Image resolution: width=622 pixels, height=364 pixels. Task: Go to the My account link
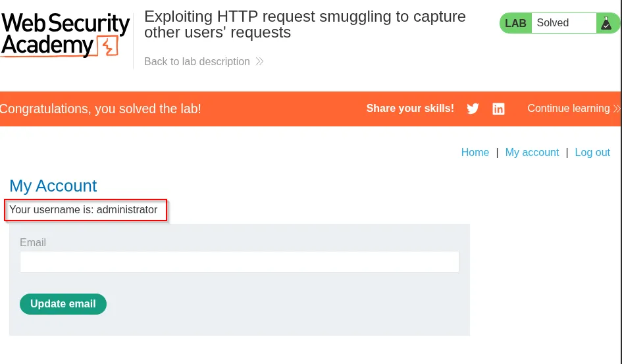point(532,153)
